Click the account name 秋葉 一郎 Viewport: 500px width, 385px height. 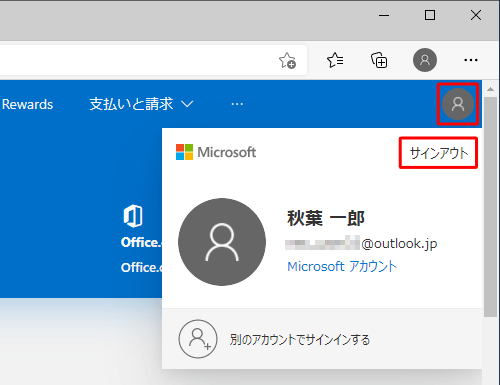pos(326,219)
